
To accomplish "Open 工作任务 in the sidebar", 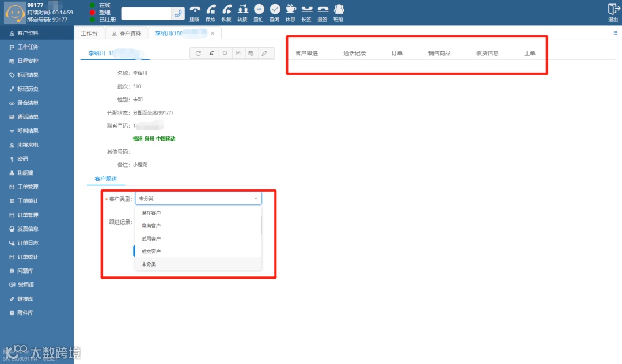I will tap(37, 47).
